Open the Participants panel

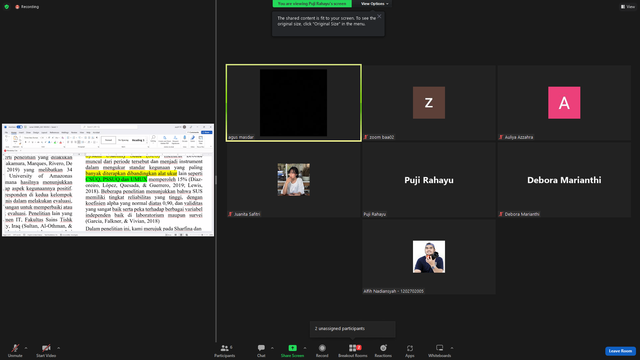click(x=224, y=350)
